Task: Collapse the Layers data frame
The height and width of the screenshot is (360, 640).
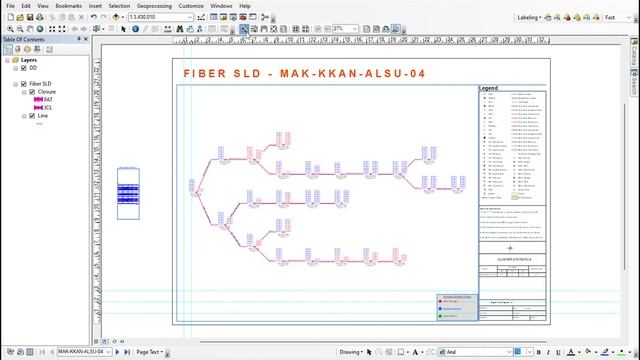Action: (x=7, y=60)
